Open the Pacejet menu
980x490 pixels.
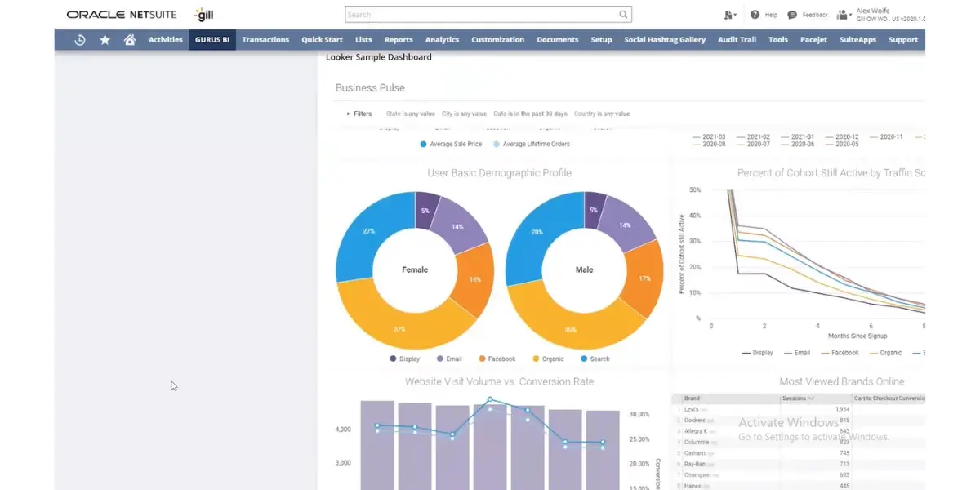813,39
